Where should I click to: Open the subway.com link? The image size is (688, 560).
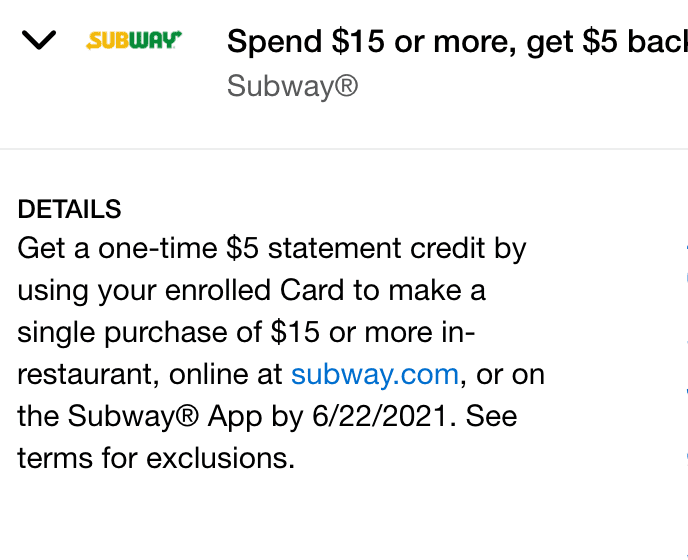coord(375,374)
